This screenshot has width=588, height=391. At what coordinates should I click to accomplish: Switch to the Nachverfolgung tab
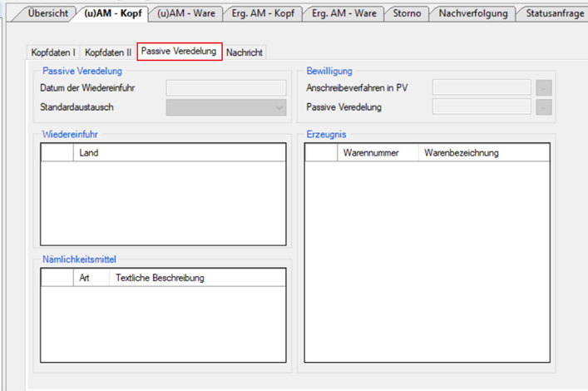(474, 13)
